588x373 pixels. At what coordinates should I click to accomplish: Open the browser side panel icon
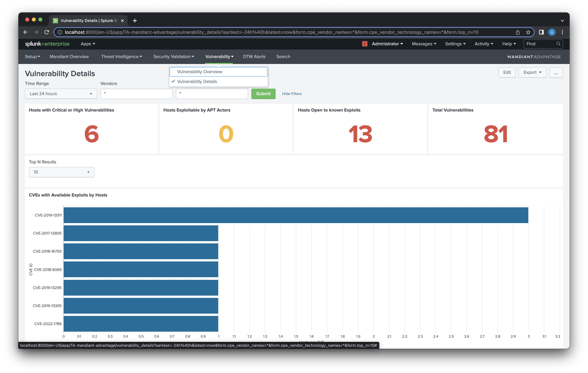(541, 32)
